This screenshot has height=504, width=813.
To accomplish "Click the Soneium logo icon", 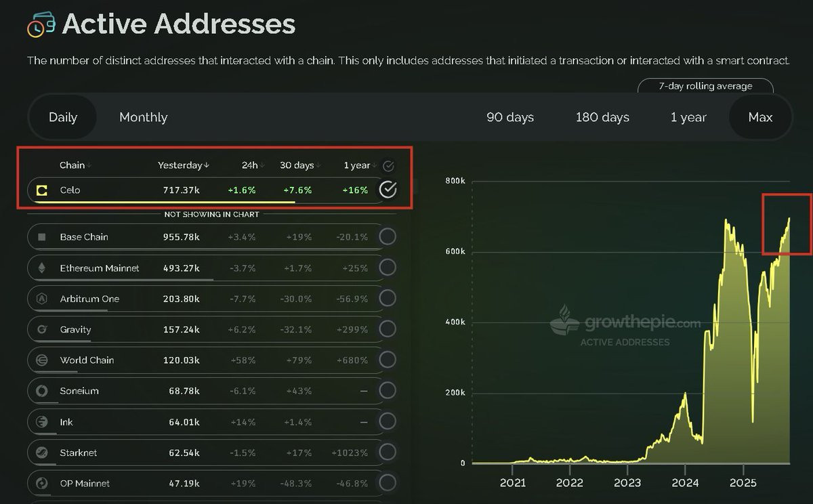I will (x=42, y=391).
